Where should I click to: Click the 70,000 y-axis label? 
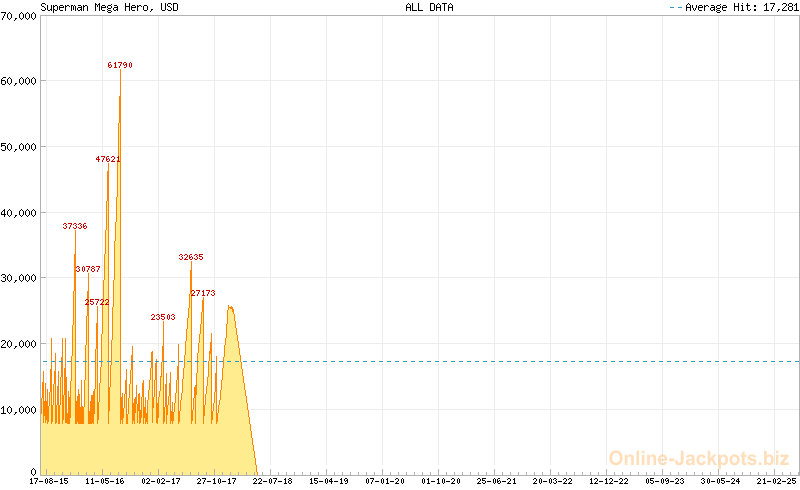pos(19,15)
